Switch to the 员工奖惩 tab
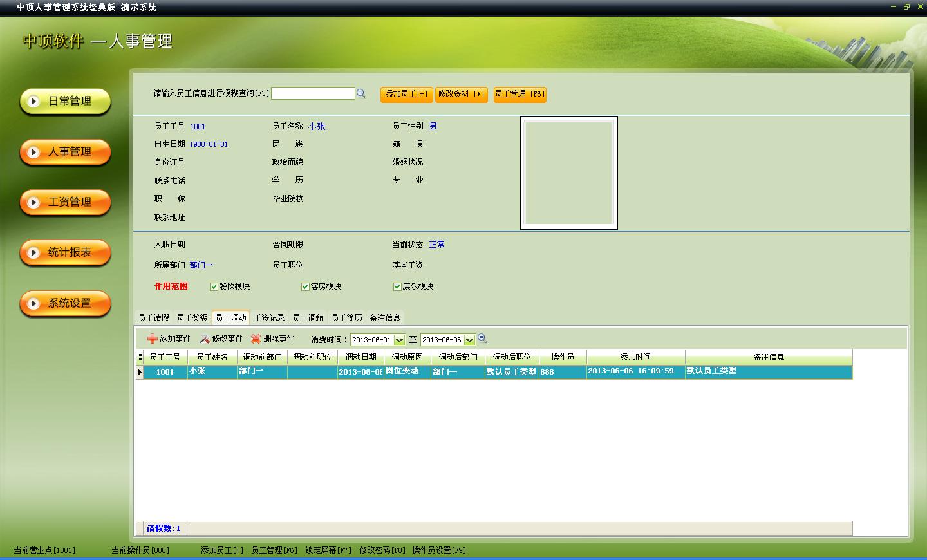 (192, 318)
